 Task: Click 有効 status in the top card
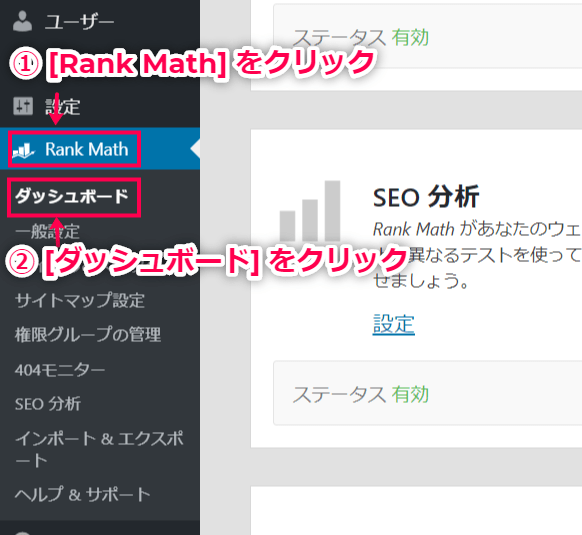click(x=411, y=37)
